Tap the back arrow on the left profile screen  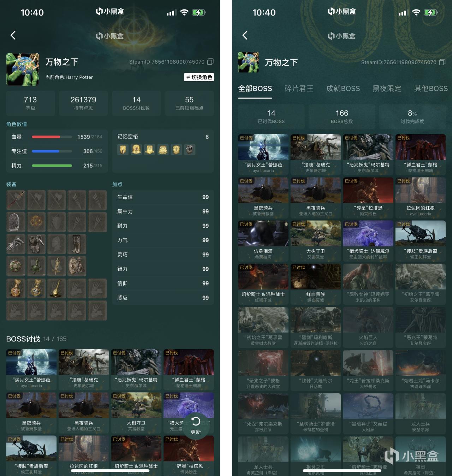pos(13,35)
